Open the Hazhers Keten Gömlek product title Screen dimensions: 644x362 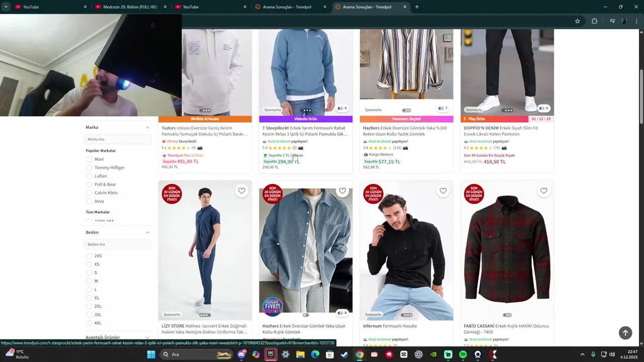coord(406,131)
